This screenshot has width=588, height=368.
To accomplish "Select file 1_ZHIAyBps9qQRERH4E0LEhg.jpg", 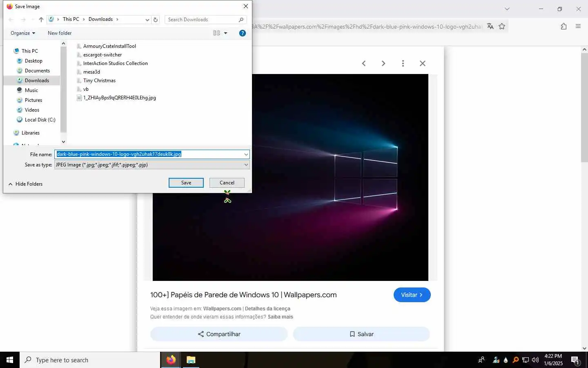I will pyautogui.click(x=119, y=98).
